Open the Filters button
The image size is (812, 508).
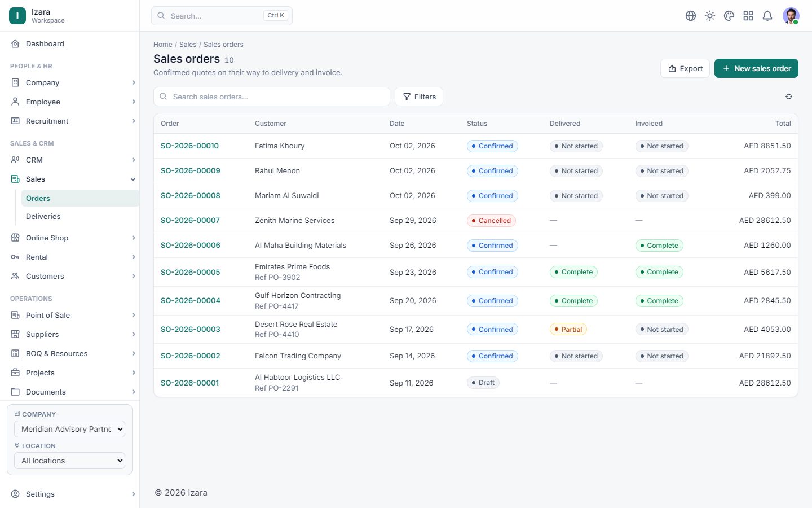pos(419,97)
